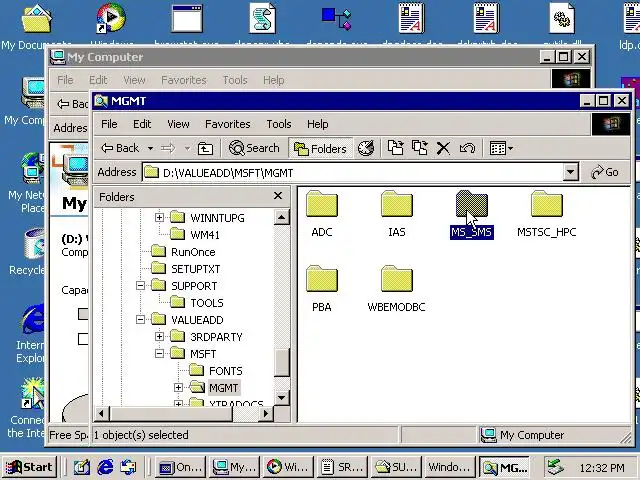Click the folder tree scroll left arrow
This screenshot has height=480, width=640.
point(102,414)
